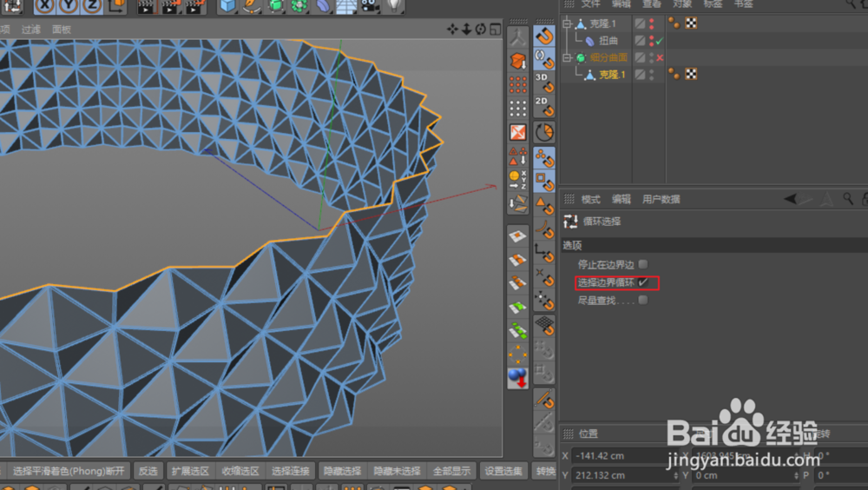Click the 扩展选区 button
Screen dimensions: 868x490
coord(190,471)
